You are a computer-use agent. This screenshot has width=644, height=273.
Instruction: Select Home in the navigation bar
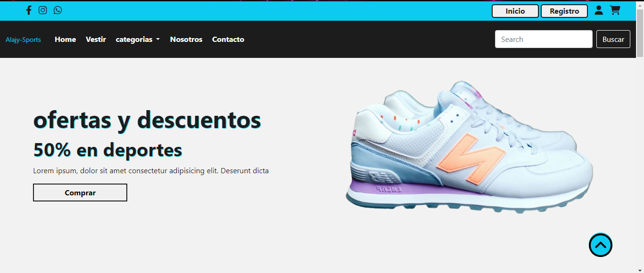[65, 40]
